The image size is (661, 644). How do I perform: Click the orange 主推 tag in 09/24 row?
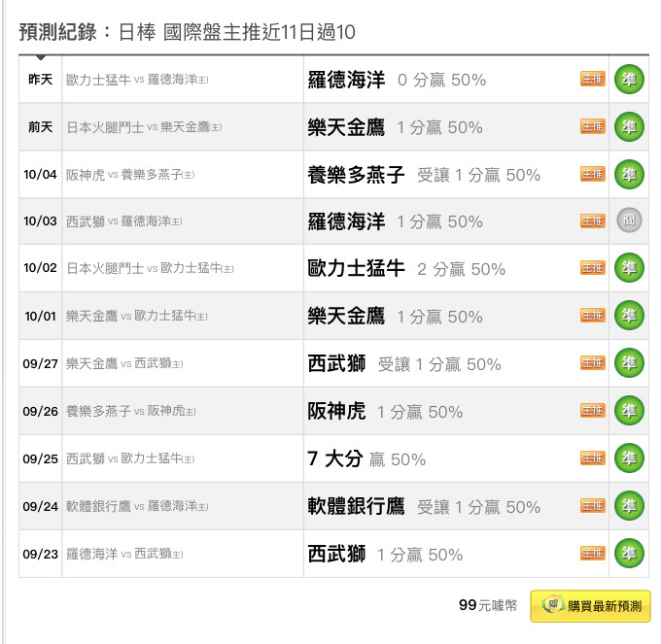[593, 505]
